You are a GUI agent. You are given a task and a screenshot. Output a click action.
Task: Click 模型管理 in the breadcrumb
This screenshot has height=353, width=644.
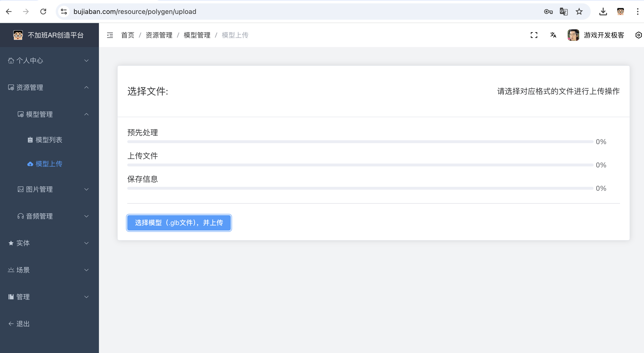click(x=197, y=35)
